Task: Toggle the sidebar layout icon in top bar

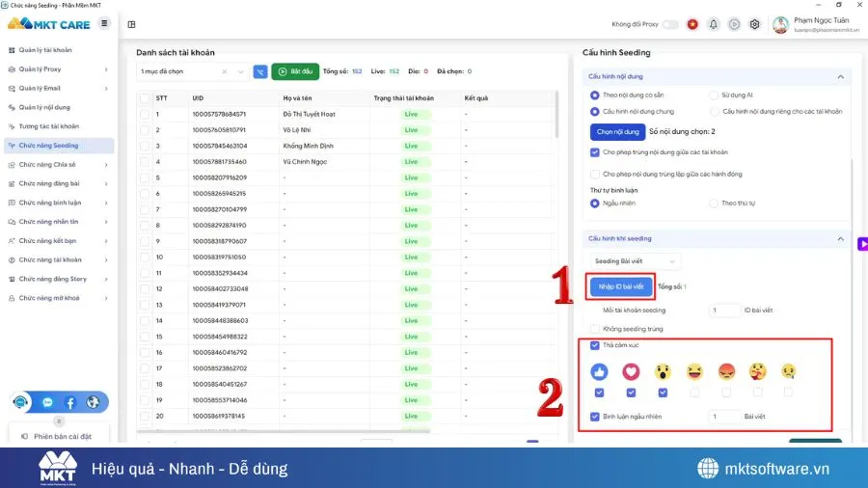Action: click(131, 24)
